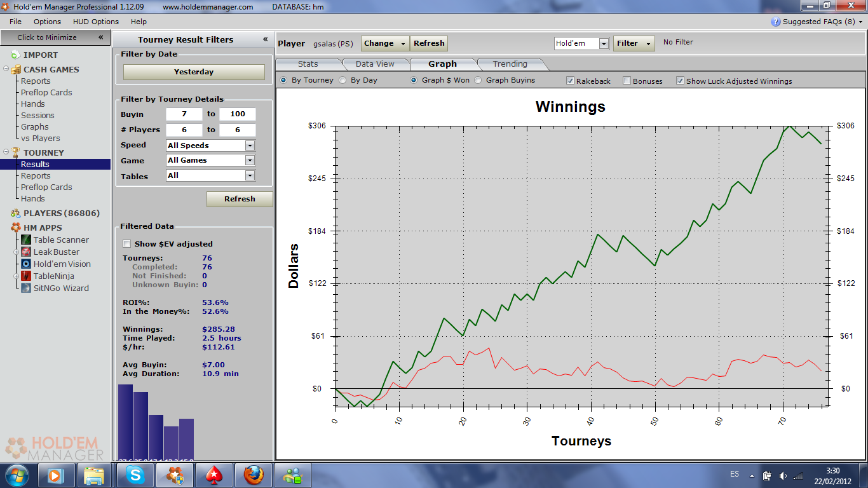Select the By Day radio button
Viewport: 868px width, 488px height.
[x=342, y=81]
